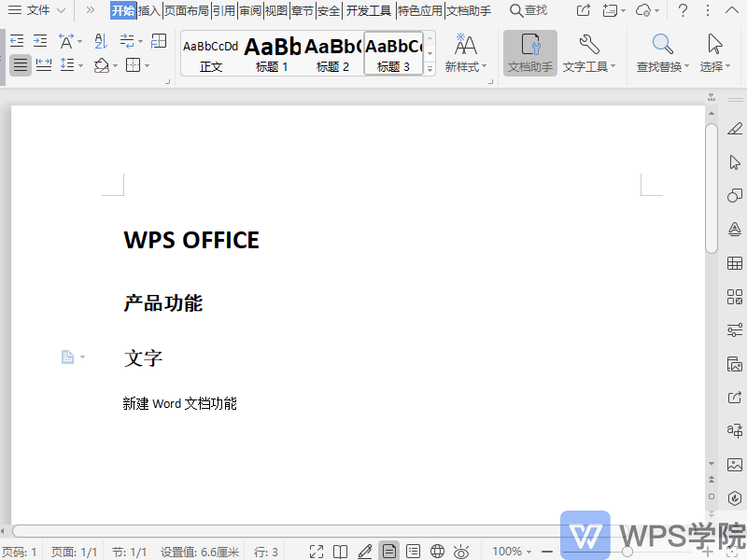Switch to the 引用 references tab
Viewport: 747px width, 560px height.
coord(224,10)
